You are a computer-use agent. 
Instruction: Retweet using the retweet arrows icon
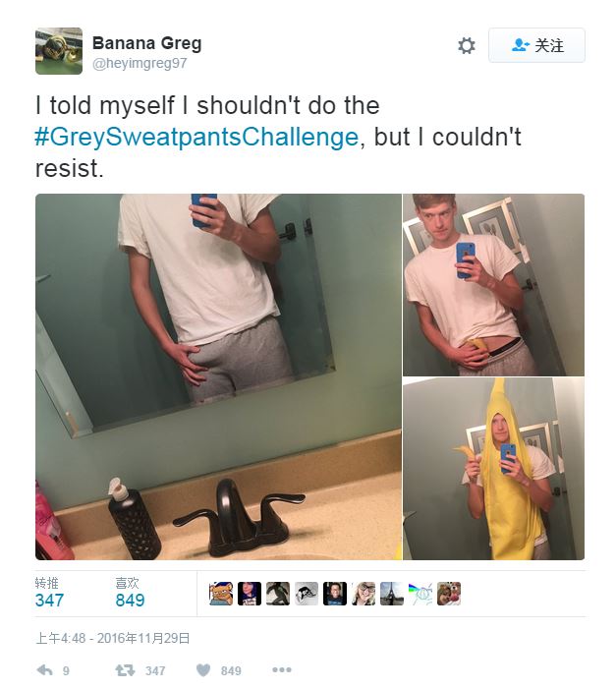(125, 670)
